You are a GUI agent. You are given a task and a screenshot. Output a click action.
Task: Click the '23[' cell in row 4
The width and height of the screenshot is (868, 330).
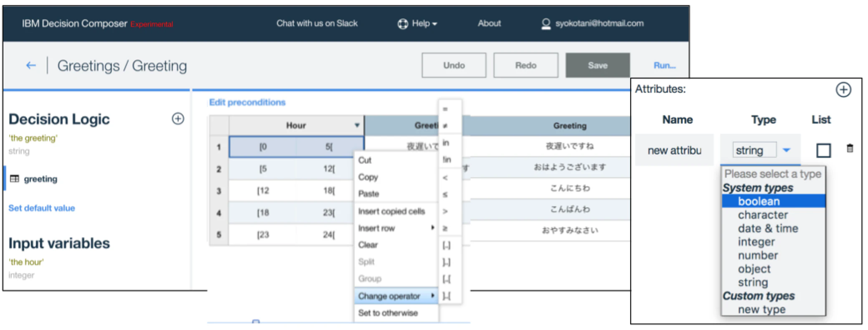329,213
